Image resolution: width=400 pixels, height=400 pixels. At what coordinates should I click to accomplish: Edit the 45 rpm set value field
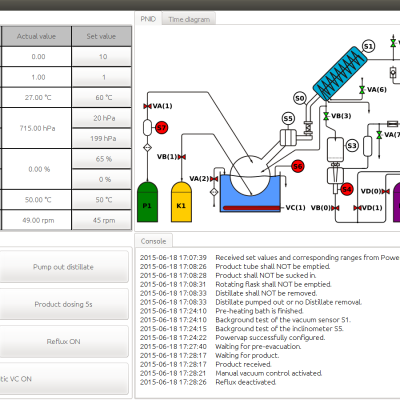[x=102, y=220]
